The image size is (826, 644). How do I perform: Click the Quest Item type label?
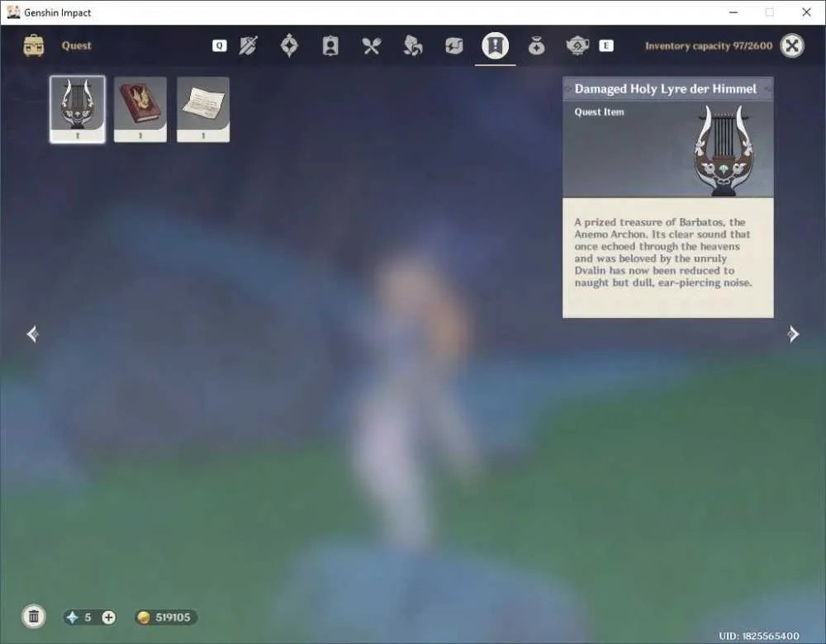point(599,111)
